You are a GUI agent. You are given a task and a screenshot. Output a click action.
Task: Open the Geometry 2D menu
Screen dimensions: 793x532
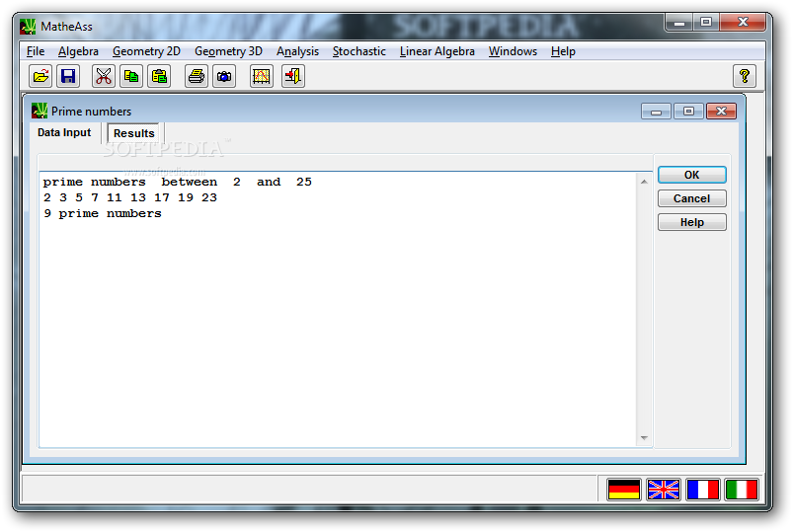point(146,51)
